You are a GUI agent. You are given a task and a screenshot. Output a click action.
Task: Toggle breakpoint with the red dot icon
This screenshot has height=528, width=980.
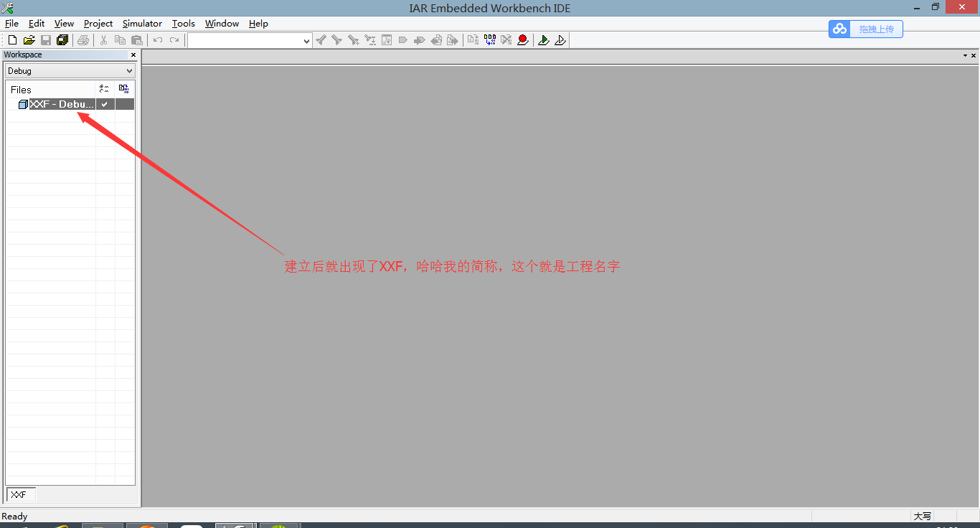point(523,40)
